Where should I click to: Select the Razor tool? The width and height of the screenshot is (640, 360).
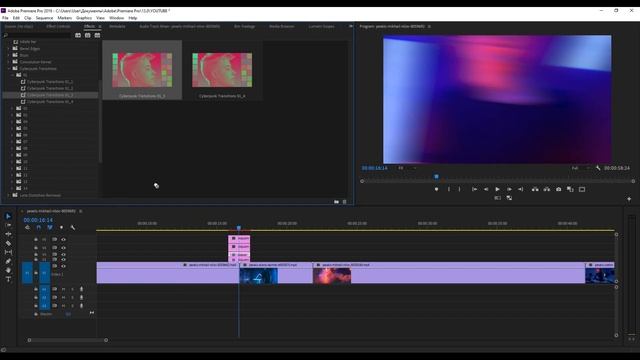coord(8,243)
